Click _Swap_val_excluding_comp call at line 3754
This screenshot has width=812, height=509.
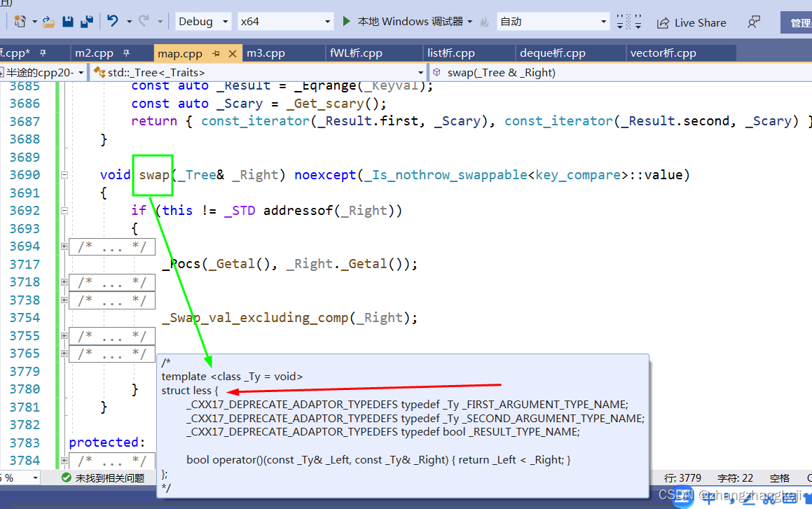click(x=256, y=318)
